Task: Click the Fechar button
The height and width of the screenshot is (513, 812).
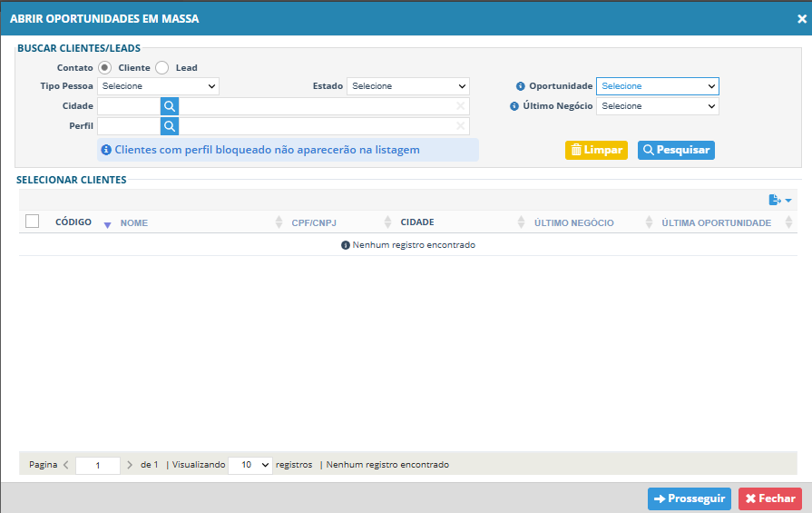Action: (x=770, y=499)
